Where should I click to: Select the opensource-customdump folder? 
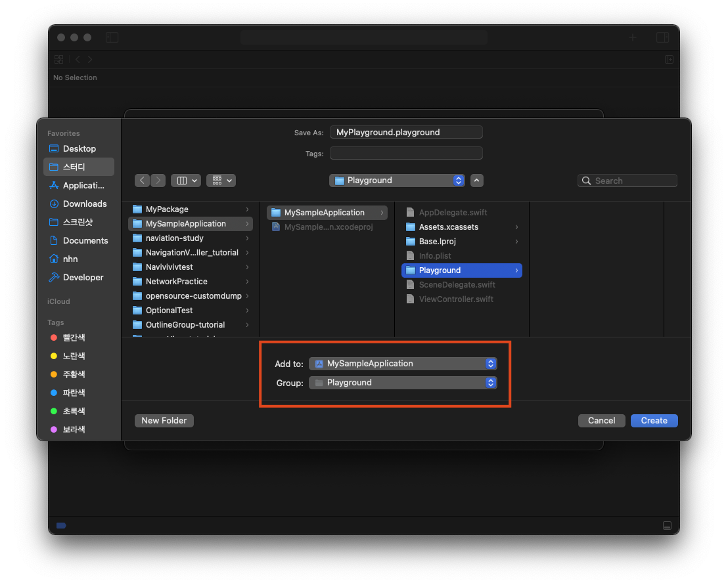191,296
